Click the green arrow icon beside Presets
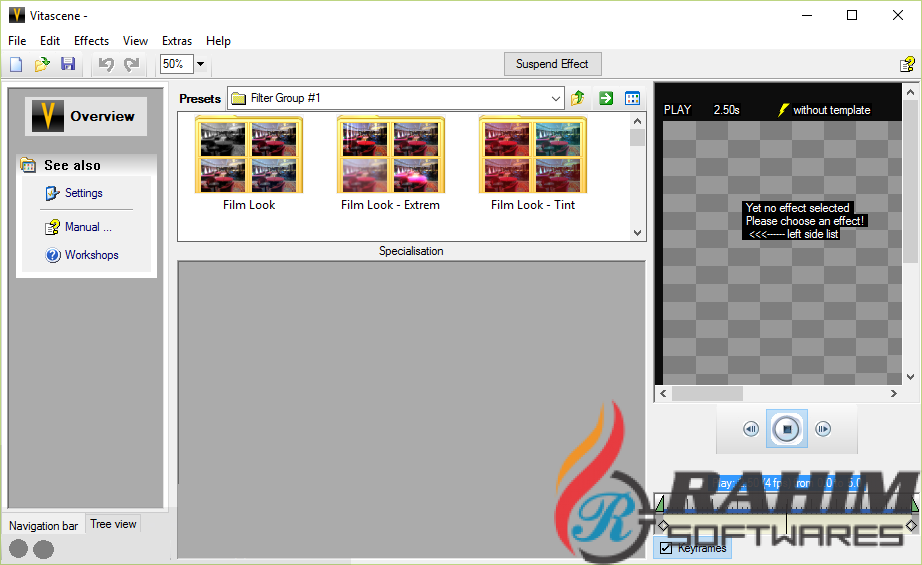This screenshot has height=565, width=922. [x=606, y=98]
